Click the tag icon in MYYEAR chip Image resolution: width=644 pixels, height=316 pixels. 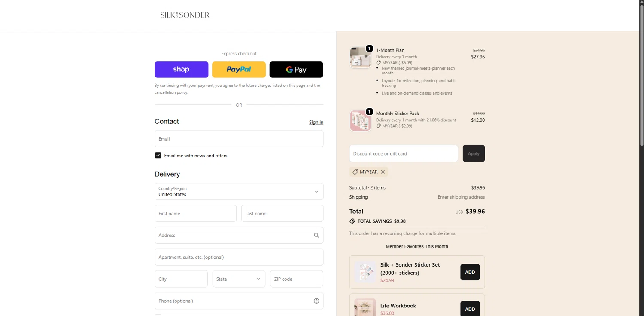(x=355, y=172)
